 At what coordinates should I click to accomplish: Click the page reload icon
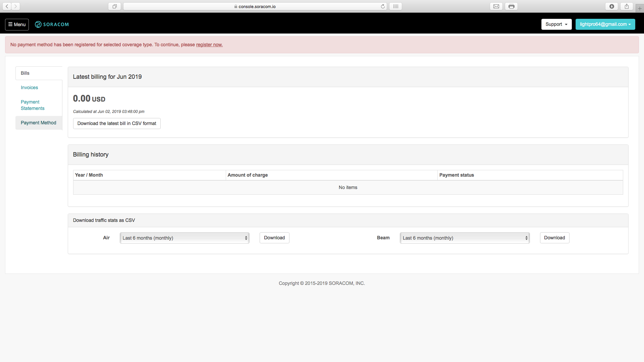[x=383, y=6]
